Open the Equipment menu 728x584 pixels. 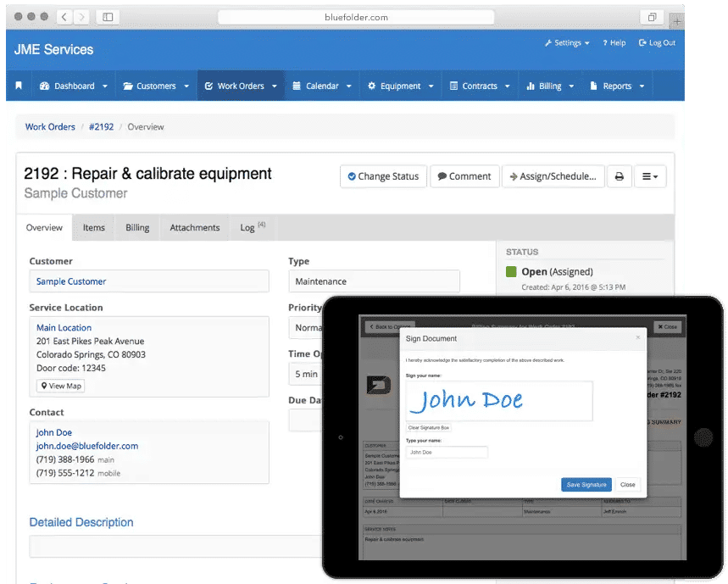(x=401, y=86)
